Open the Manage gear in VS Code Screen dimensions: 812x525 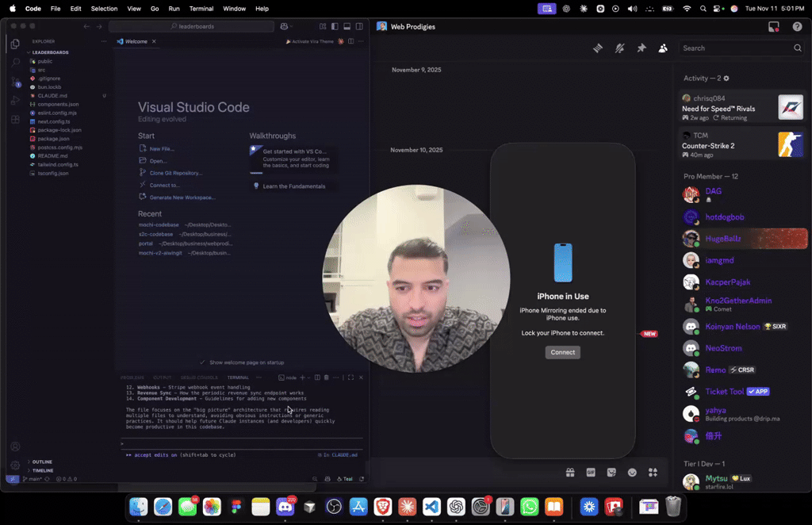tap(15, 465)
